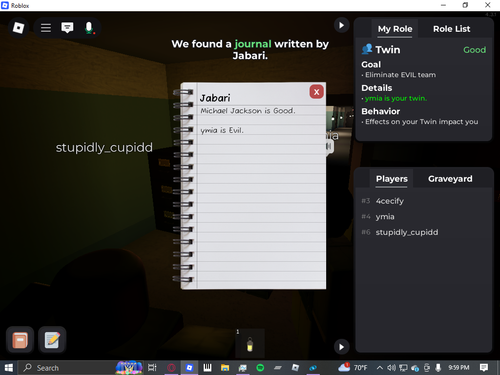Open the Roblox logo menu

click(x=18, y=28)
